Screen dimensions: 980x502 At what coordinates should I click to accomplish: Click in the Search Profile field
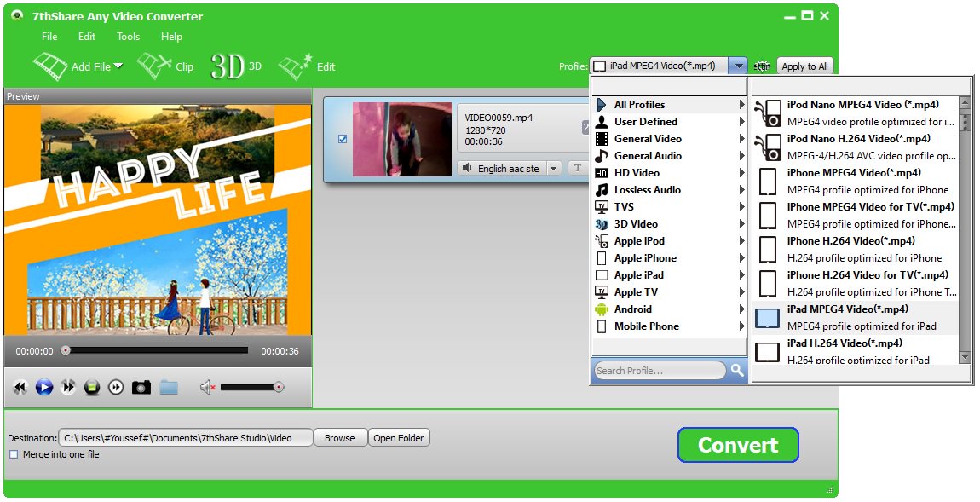pos(660,370)
